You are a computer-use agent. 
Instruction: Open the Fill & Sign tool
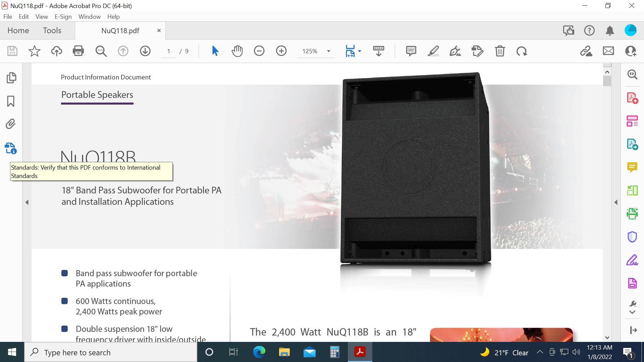pos(632,260)
